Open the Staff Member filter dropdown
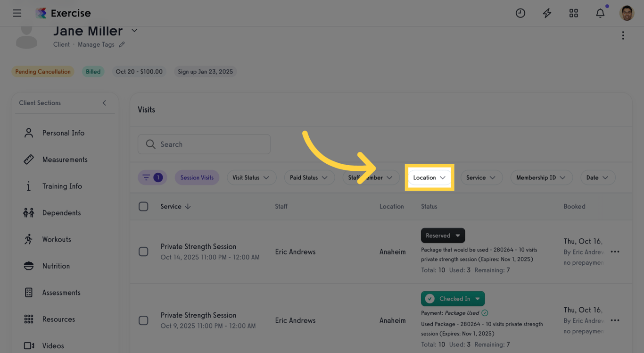The height and width of the screenshot is (353, 644). (x=371, y=177)
